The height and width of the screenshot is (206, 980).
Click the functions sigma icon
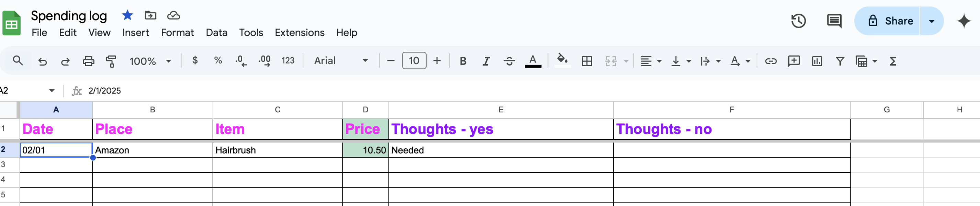pyautogui.click(x=893, y=61)
